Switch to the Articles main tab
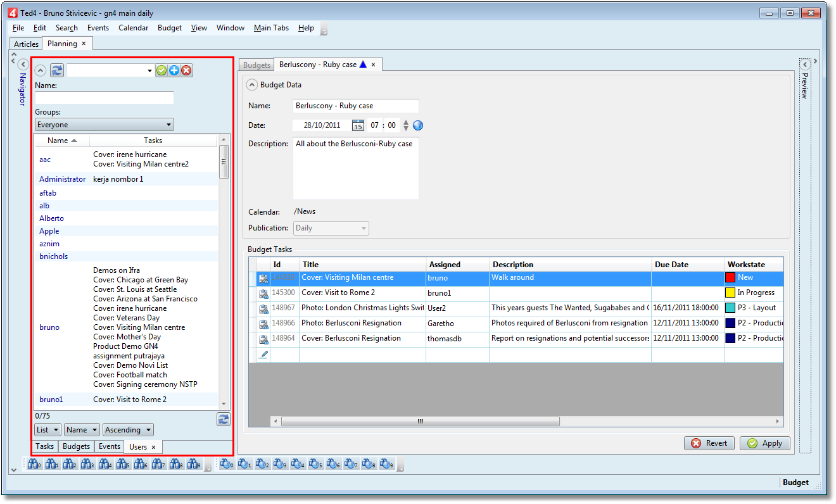The height and width of the screenshot is (504, 836). (x=27, y=44)
